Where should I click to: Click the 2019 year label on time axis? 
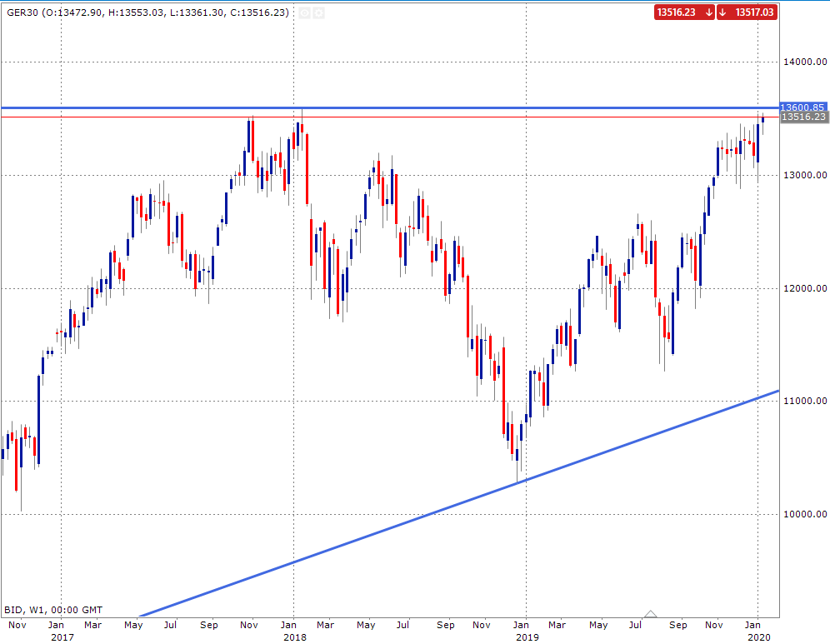tap(527, 637)
